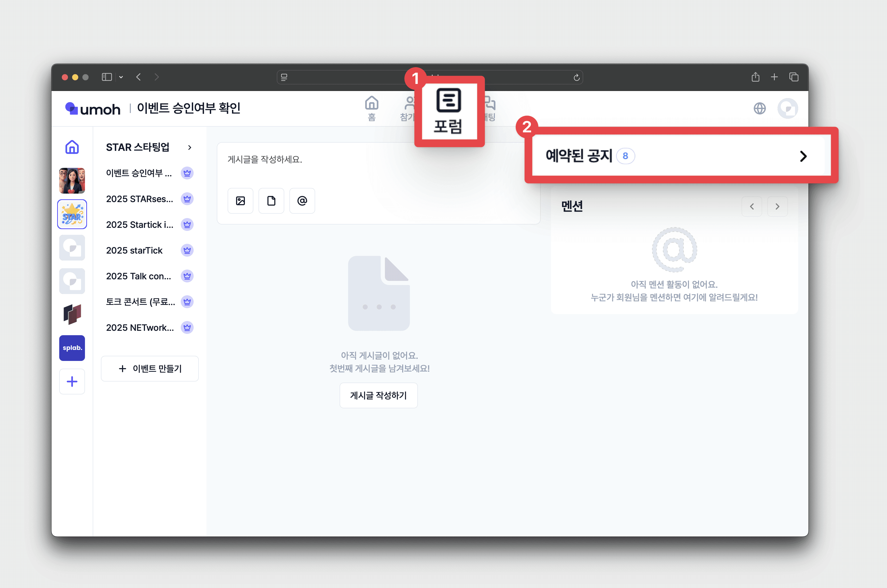Click the image attachment icon in post composer
Screen dimensions: 887x588
point(240,201)
